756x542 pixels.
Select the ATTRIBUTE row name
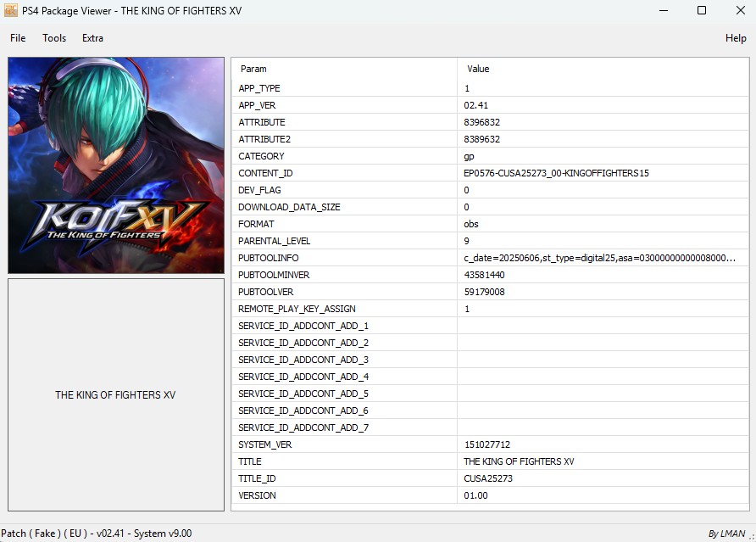tap(262, 122)
